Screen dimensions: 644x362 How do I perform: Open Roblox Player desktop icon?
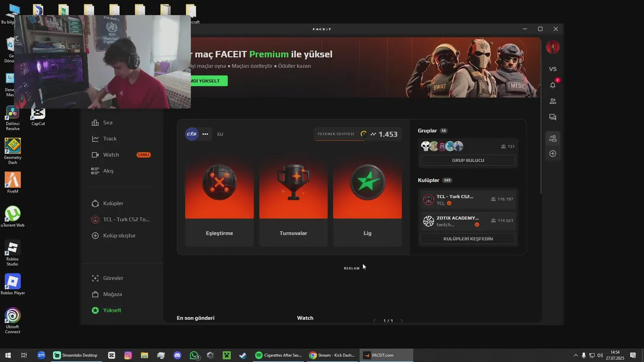tap(13, 285)
